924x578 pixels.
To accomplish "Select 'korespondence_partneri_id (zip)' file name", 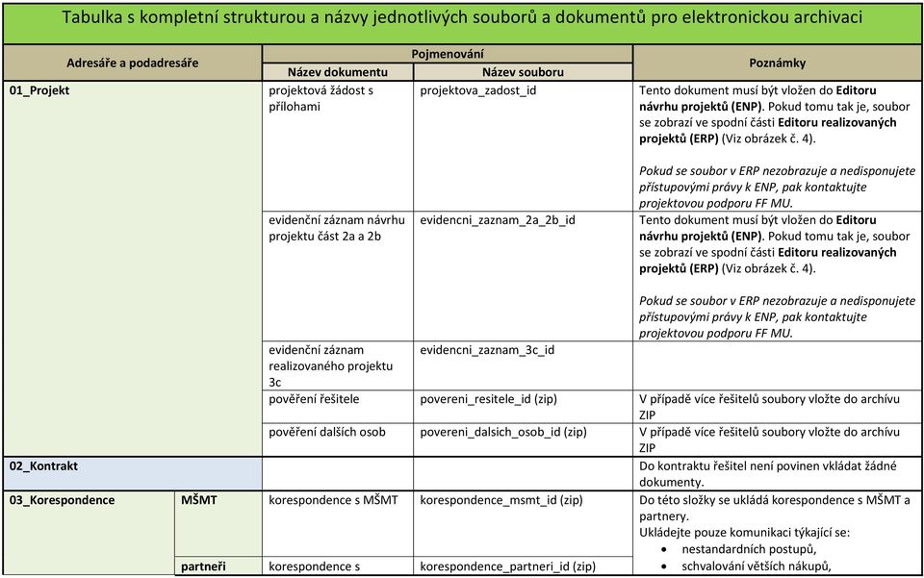I will 507,566.
